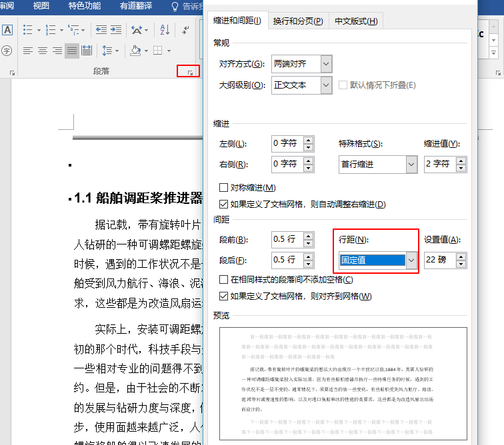Enable 对称缩进 checkbox
Viewport: 504px width, 445px height.
click(x=223, y=187)
